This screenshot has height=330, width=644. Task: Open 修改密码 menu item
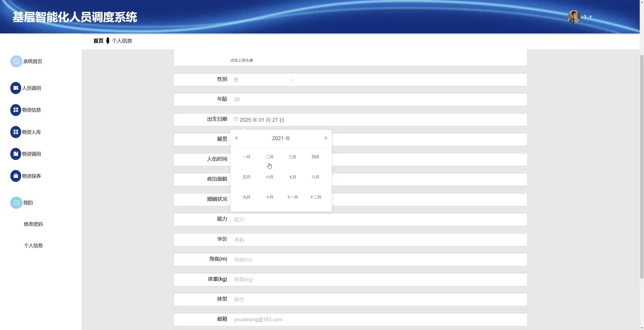click(33, 224)
